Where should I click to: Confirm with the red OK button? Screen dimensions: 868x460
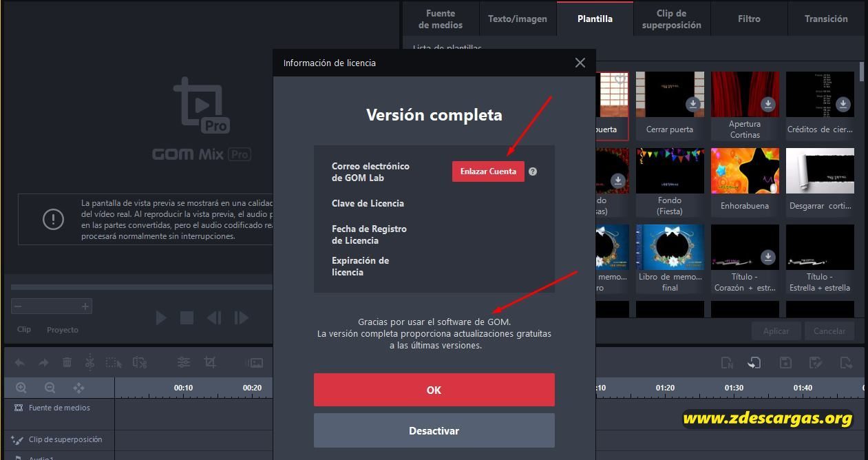[x=434, y=390]
